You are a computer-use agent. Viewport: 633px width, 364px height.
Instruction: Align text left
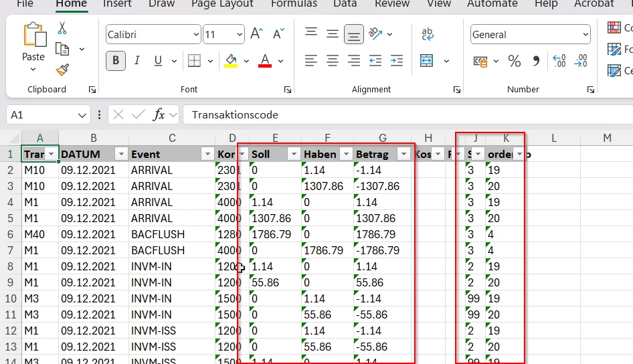(311, 61)
